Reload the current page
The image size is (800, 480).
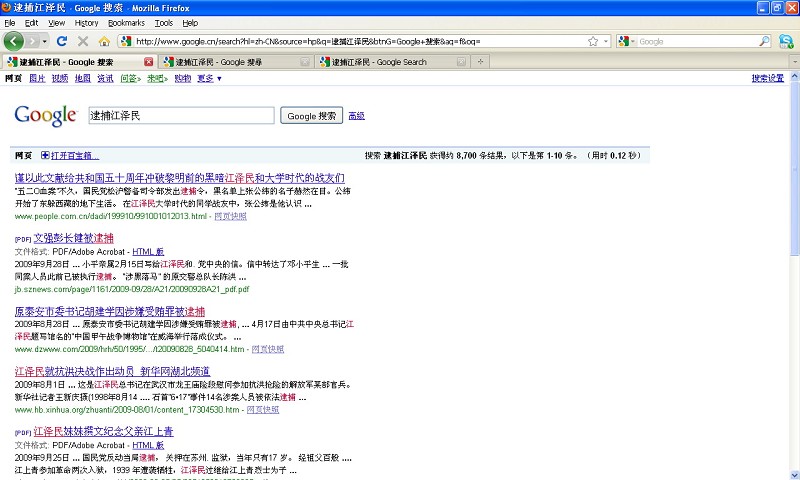pyautogui.click(x=62, y=41)
